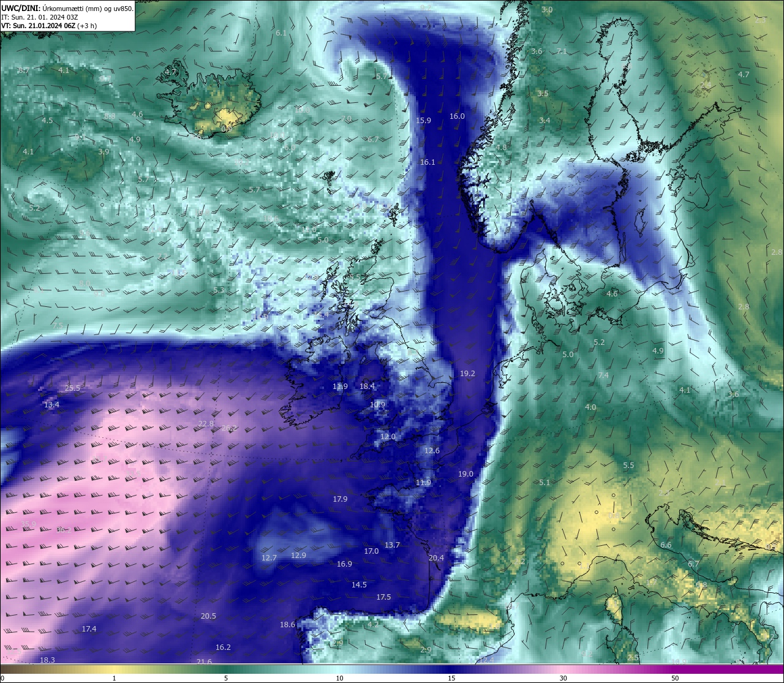
Task: Click the 12.6 value over southern England
Action: point(432,450)
